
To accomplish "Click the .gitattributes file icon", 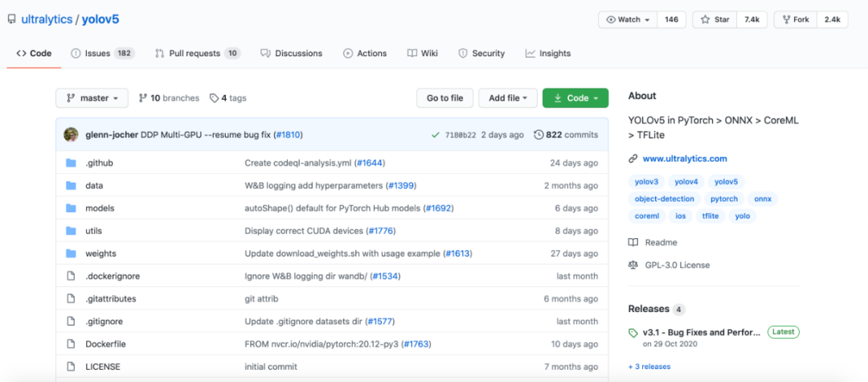I will 70,298.
